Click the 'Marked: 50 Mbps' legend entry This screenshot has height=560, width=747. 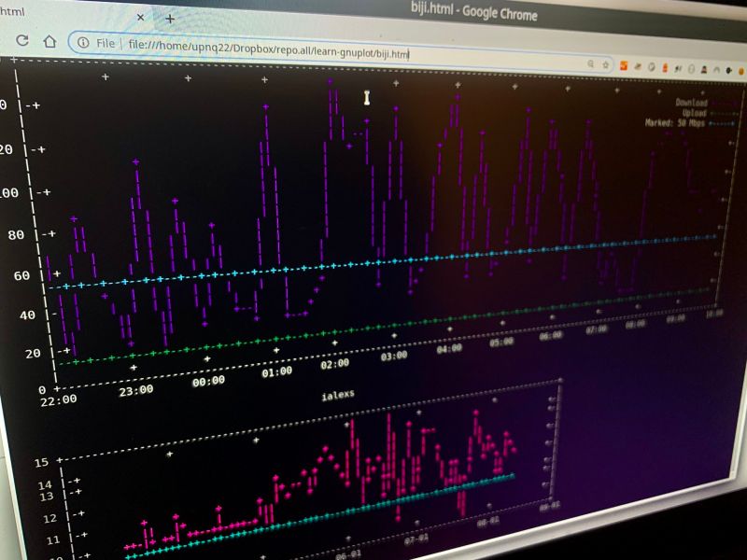(674, 123)
